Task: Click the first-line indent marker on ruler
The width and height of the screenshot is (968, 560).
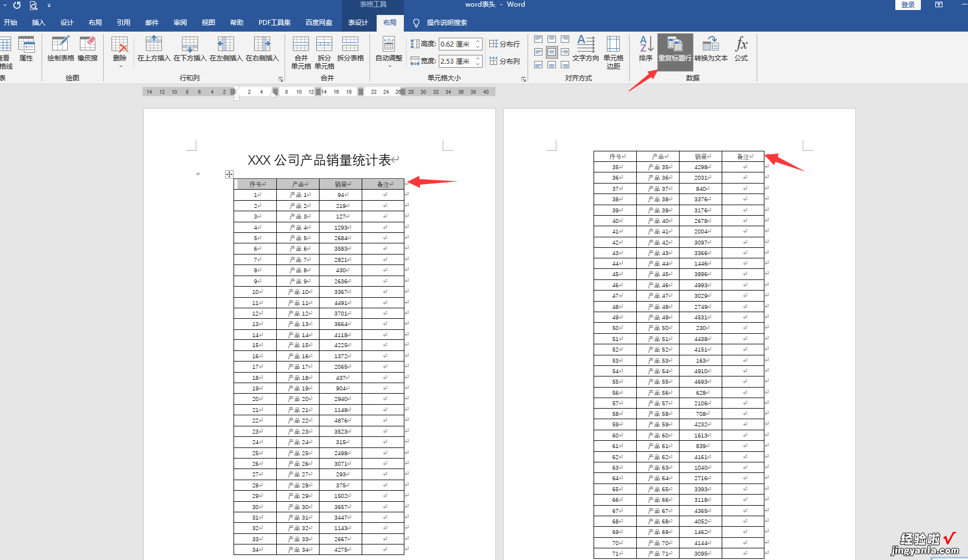Action: tap(236, 88)
